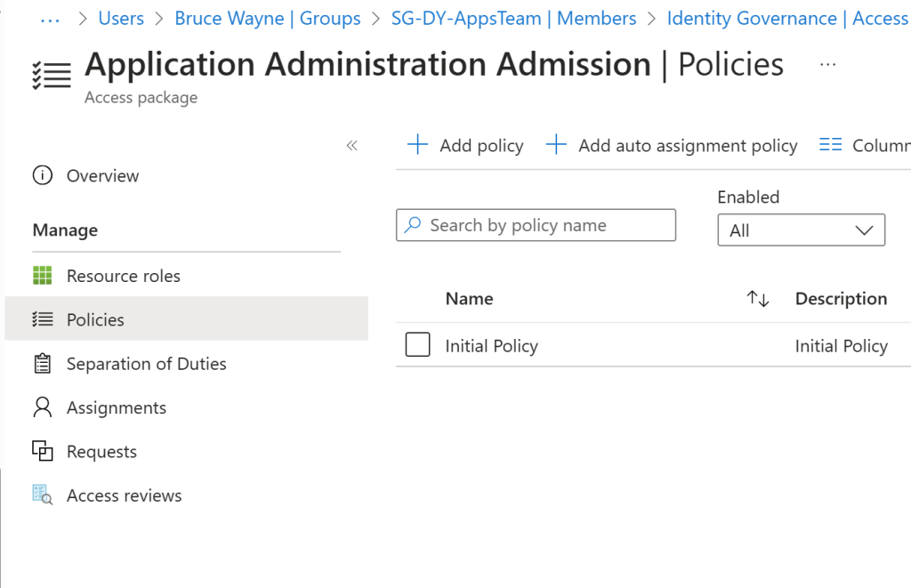Screen dimensions: 911x588
Task: Expand the breadcrumb ellipsis menu
Action: point(50,18)
